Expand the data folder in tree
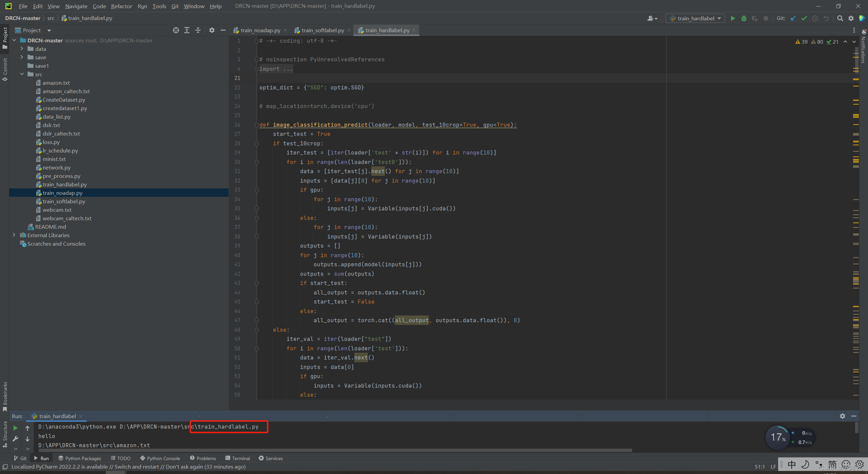This screenshot has height=474, width=868. click(x=22, y=49)
